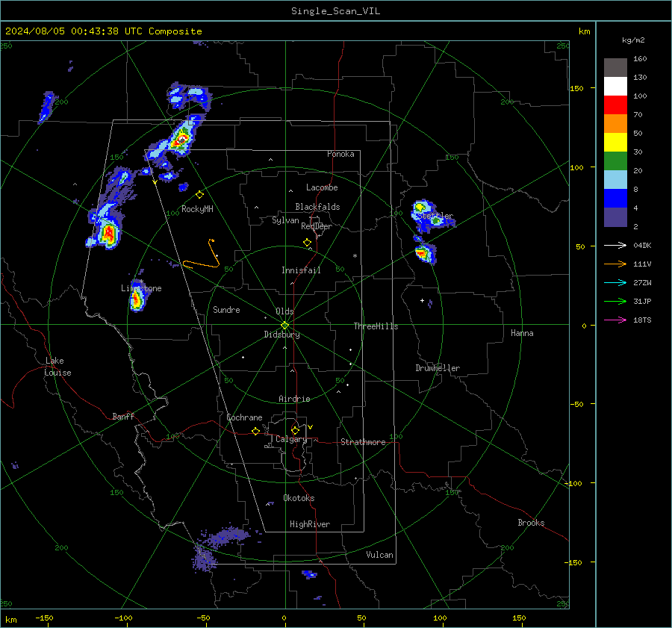Click the Blackfalds town label

(x=317, y=207)
